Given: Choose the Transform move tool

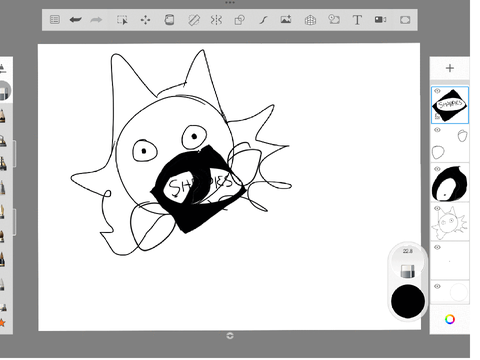Looking at the screenshot, I should click(x=145, y=20).
